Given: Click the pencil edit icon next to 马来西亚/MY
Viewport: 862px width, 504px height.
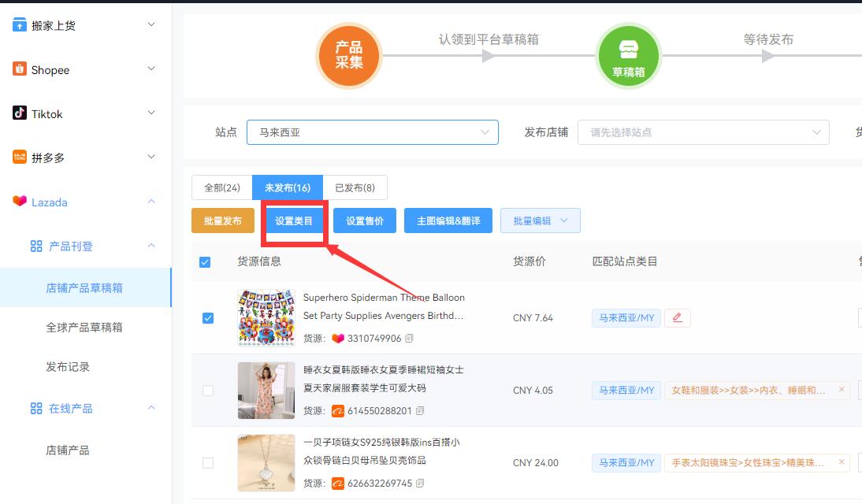Looking at the screenshot, I should click(678, 317).
